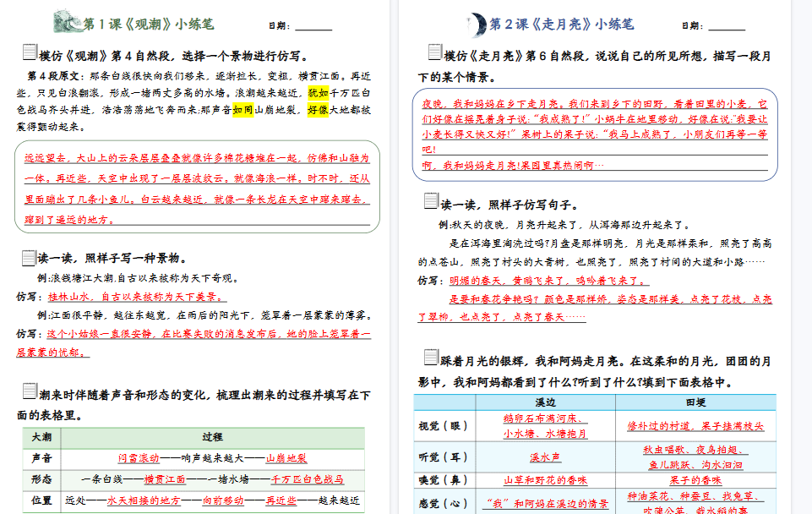Click the row label 位置 in the tide table
812x514 pixels.
pyautogui.click(x=41, y=500)
